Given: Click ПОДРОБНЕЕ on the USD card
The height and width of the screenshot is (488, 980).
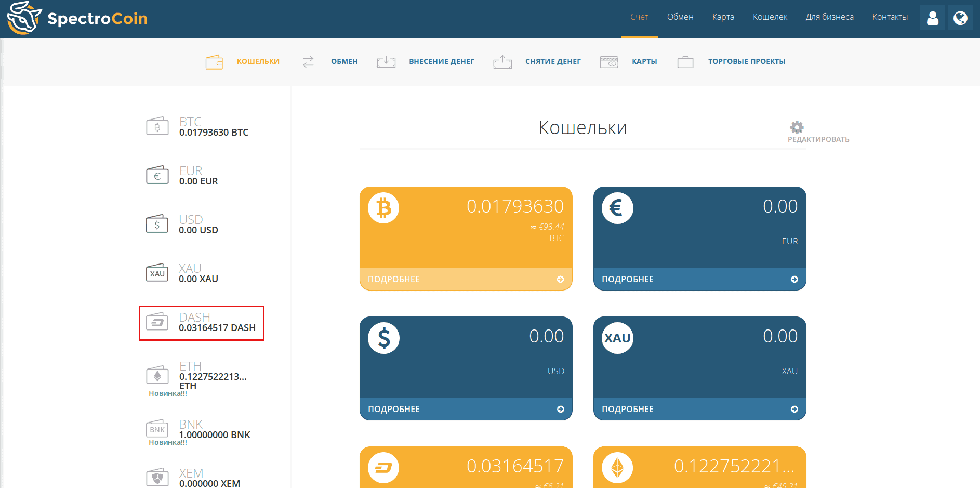Looking at the screenshot, I should point(394,409).
